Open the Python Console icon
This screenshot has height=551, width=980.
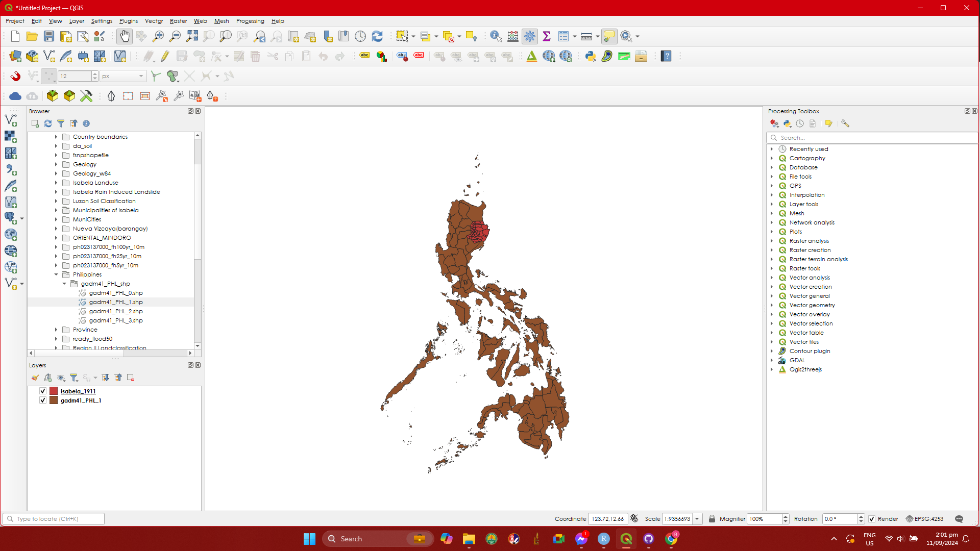pyautogui.click(x=591, y=56)
